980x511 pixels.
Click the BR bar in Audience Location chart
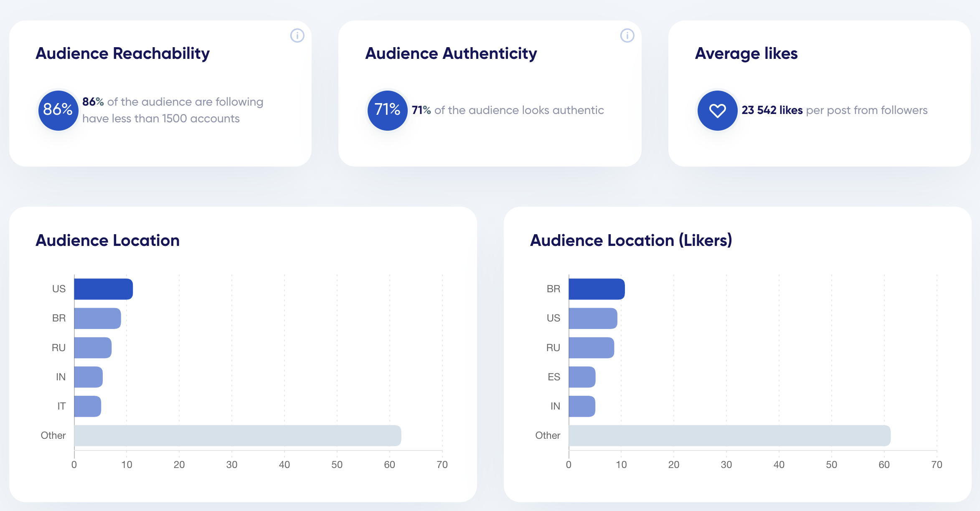pos(97,318)
